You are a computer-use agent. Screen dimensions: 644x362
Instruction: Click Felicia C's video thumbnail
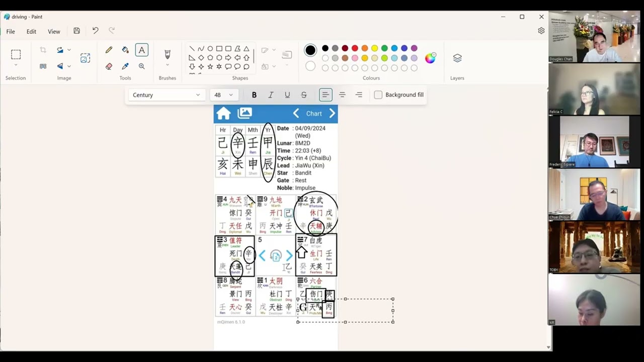(594, 89)
